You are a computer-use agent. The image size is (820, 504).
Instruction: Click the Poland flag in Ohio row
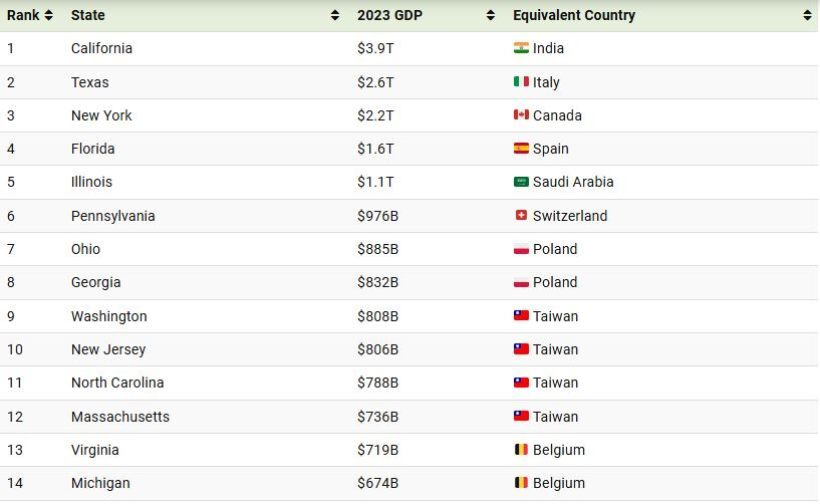tap(521, 249)
